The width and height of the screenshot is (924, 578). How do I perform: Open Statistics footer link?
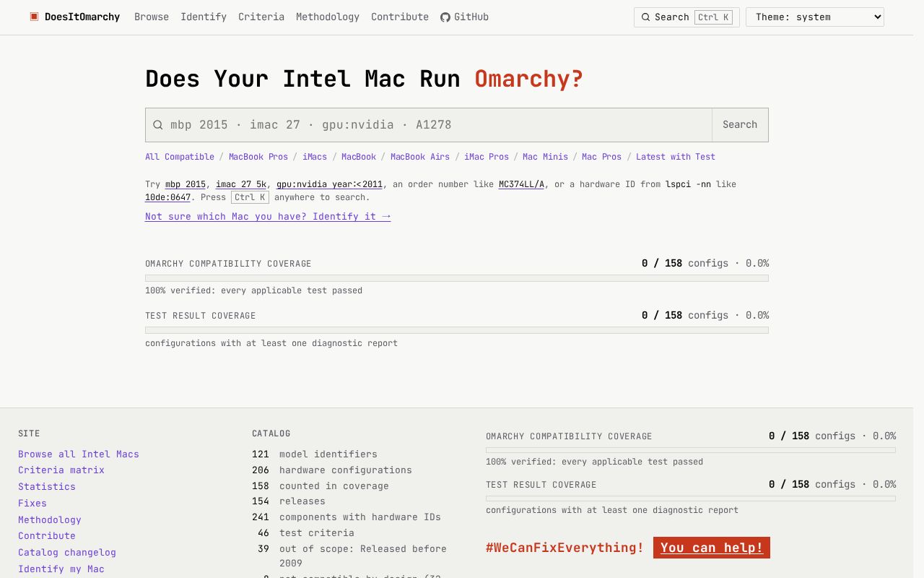coord(47,487)
